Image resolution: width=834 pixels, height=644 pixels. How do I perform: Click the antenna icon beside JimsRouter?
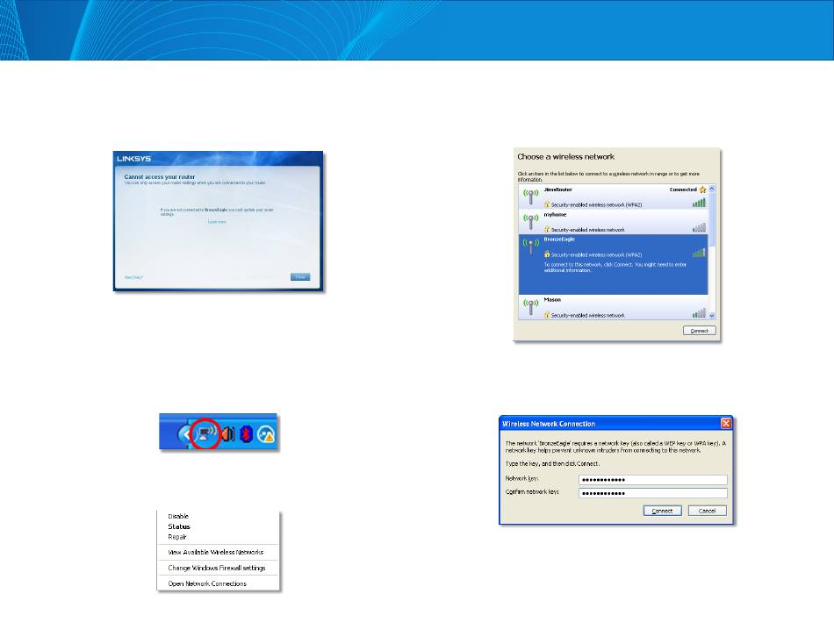pyautogui.click(x=531, y=197)
